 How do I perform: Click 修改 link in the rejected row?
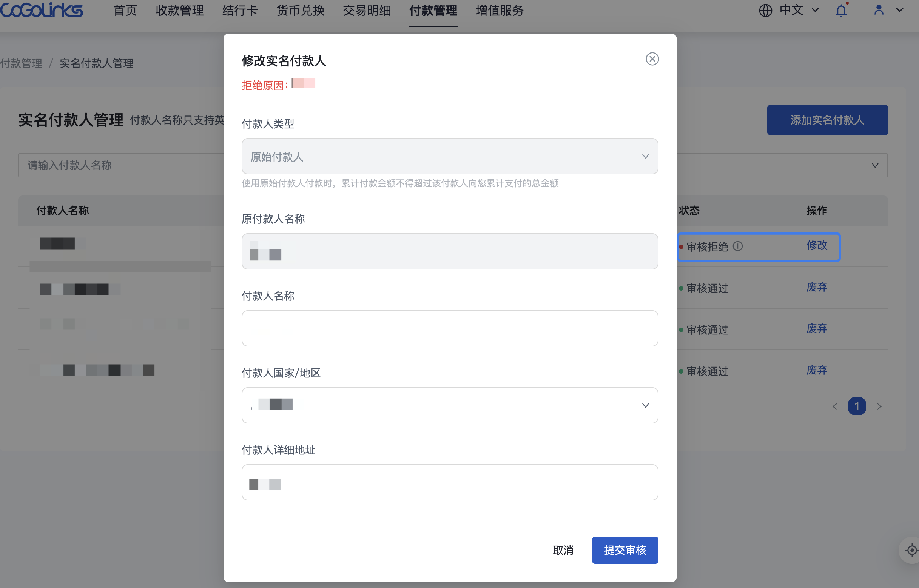tap(817, 245)
